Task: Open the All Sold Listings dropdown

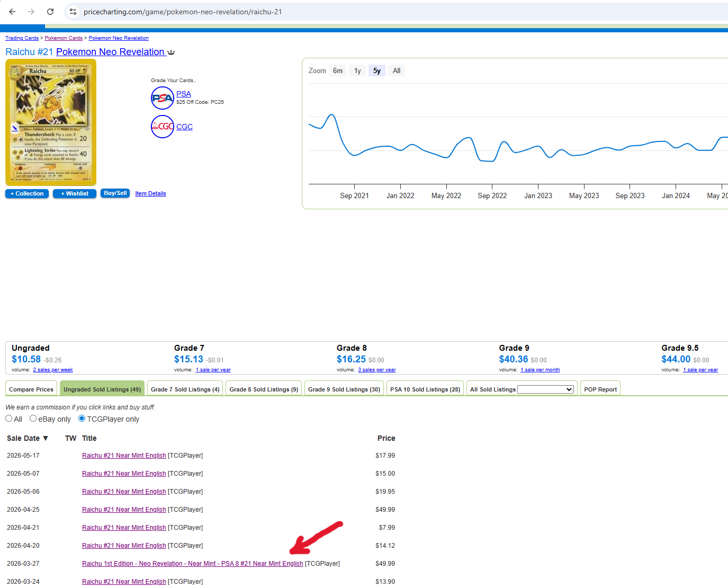Action: pos(545,389)
